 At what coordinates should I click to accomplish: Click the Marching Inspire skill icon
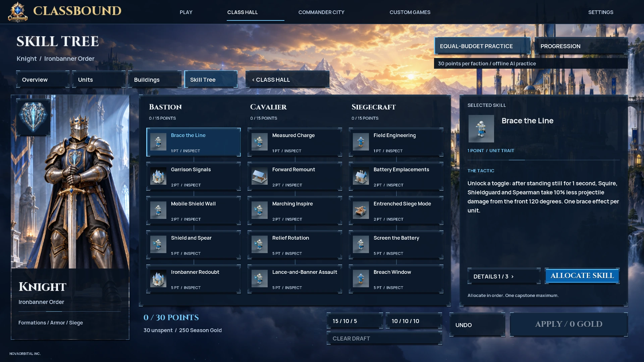pos(260,210)
